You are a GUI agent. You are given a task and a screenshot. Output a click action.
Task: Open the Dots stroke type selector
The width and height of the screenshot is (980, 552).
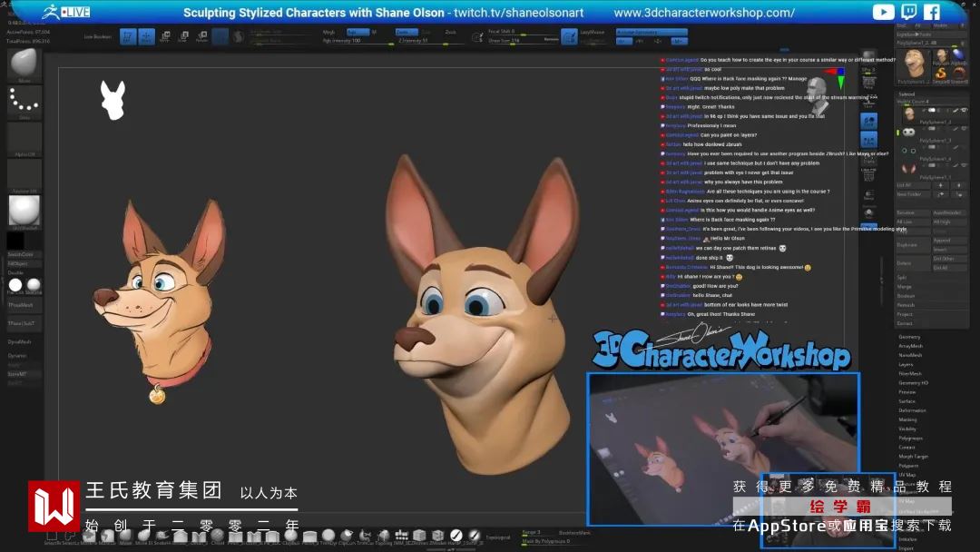point(24,103)
